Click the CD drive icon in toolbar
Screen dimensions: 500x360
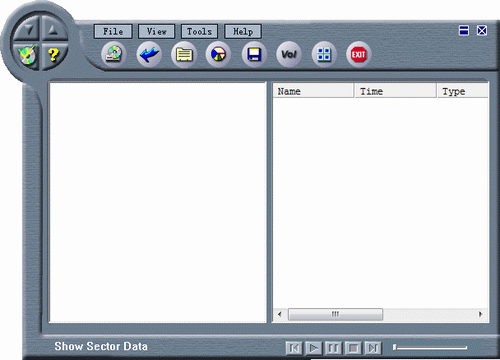pos(114,54)
